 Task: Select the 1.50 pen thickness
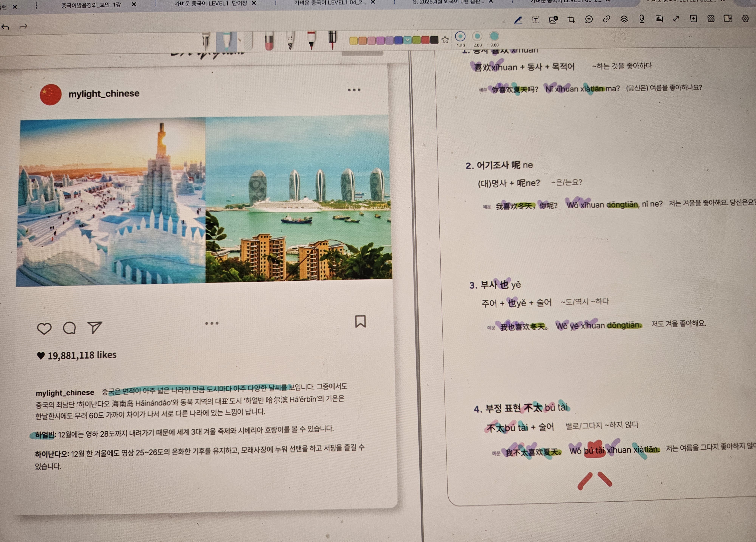click(460, 36)
